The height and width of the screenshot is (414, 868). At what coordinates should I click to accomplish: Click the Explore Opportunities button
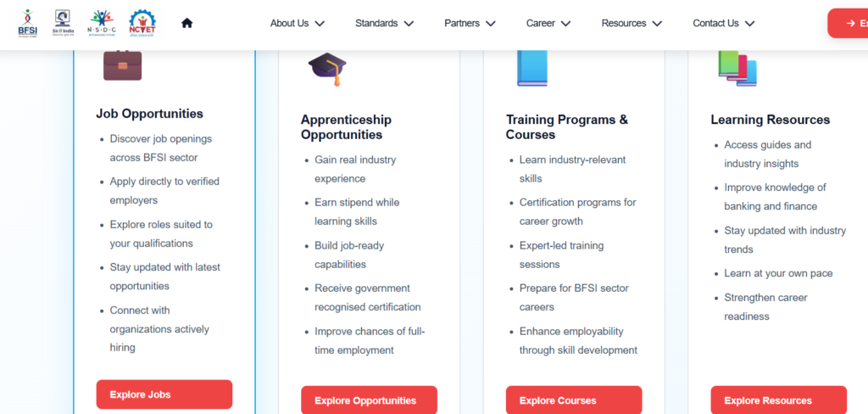pyautogui.click(x=370, y=400)
